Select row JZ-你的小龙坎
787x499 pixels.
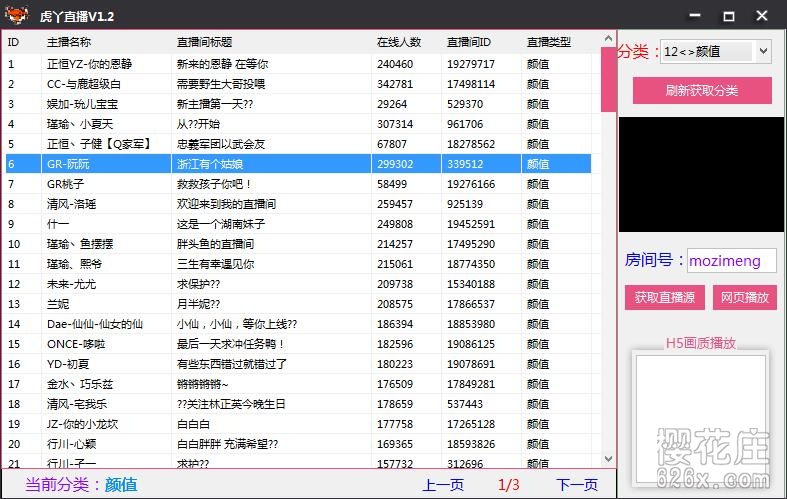pos(298,424)
